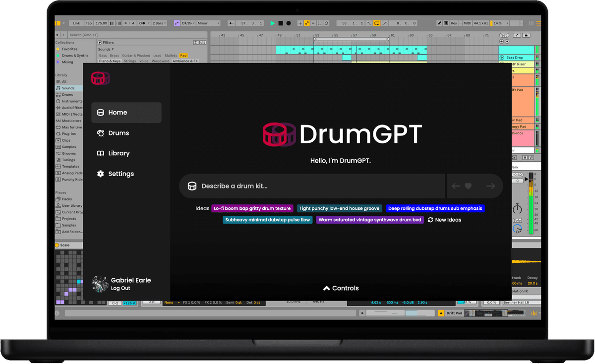
Task: Click the heart favorite icon beside the prompt
Action: (468, 186)
